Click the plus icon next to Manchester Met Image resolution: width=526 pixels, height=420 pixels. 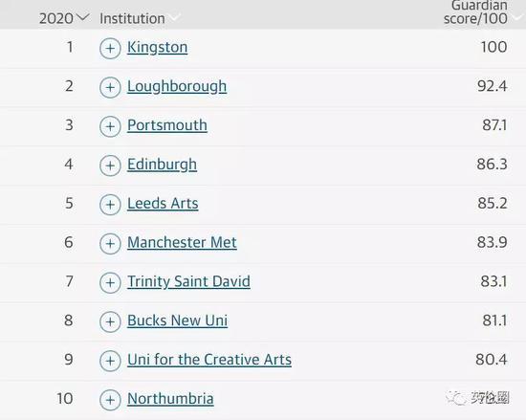point(110,244)
